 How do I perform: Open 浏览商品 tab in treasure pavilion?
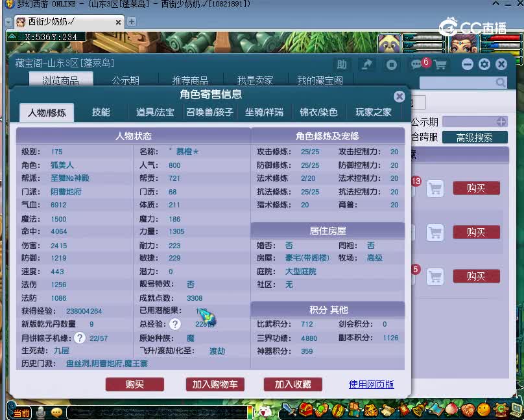tap(61, 80)
